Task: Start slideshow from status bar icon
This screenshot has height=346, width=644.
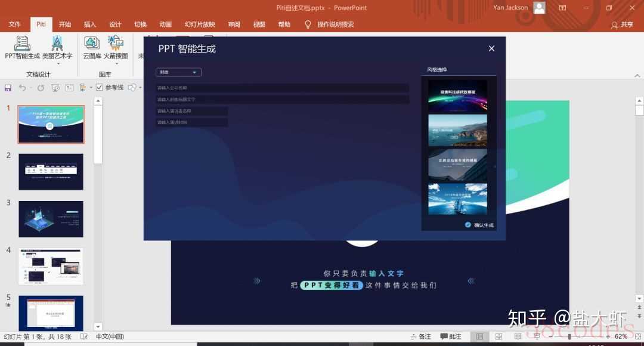Action: click(x=537, y=336)
